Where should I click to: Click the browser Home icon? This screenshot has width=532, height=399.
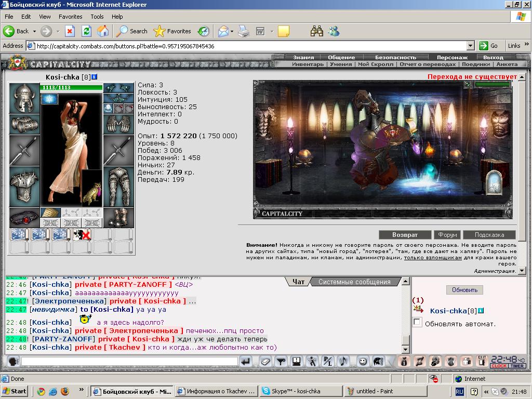[x=103, y=31]
